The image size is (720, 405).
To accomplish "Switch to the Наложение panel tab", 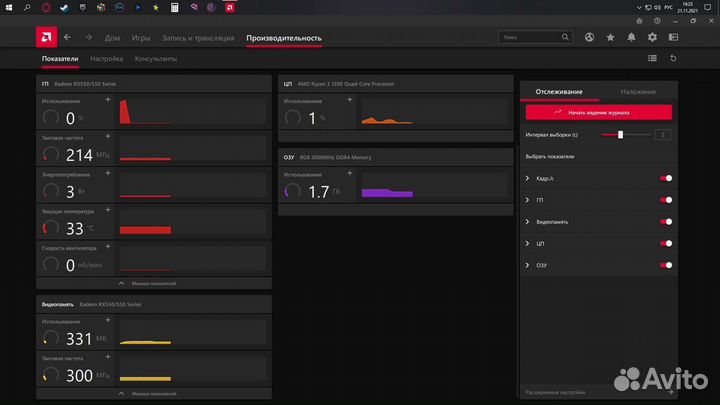I will point(638,91).
